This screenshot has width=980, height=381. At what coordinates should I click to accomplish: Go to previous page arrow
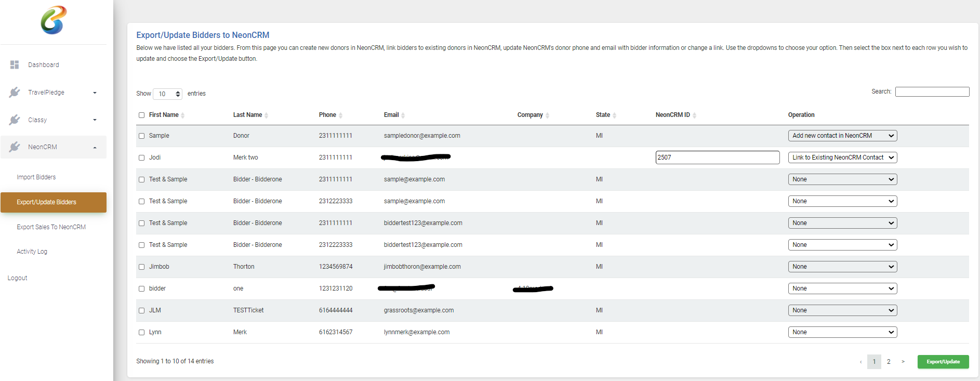[860, 362]
